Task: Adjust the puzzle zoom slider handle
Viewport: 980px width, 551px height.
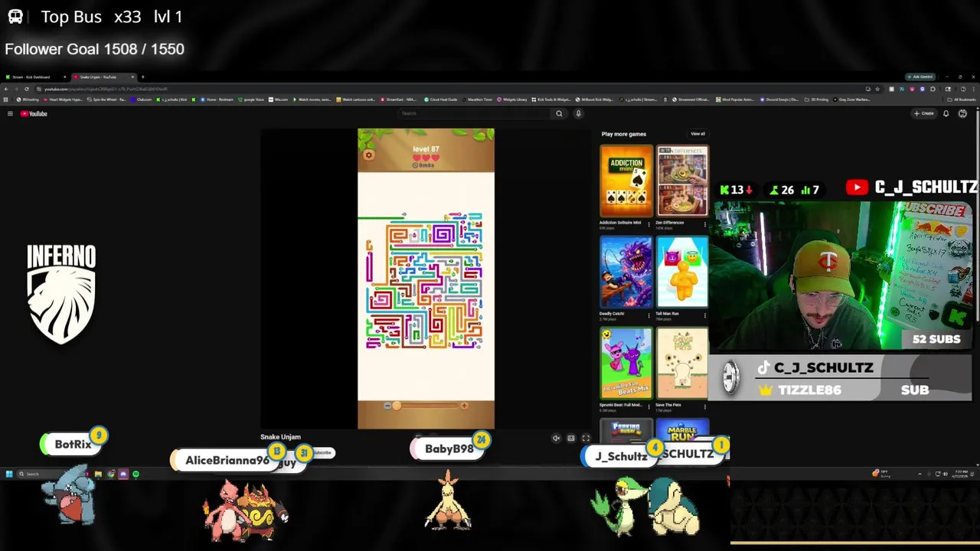Action: click(397, 406)
